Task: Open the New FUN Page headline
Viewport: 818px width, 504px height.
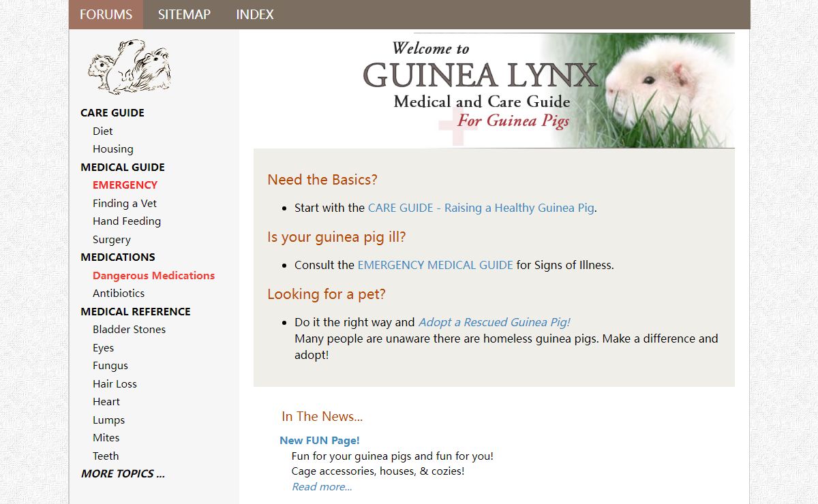Action: pos(319,440)
